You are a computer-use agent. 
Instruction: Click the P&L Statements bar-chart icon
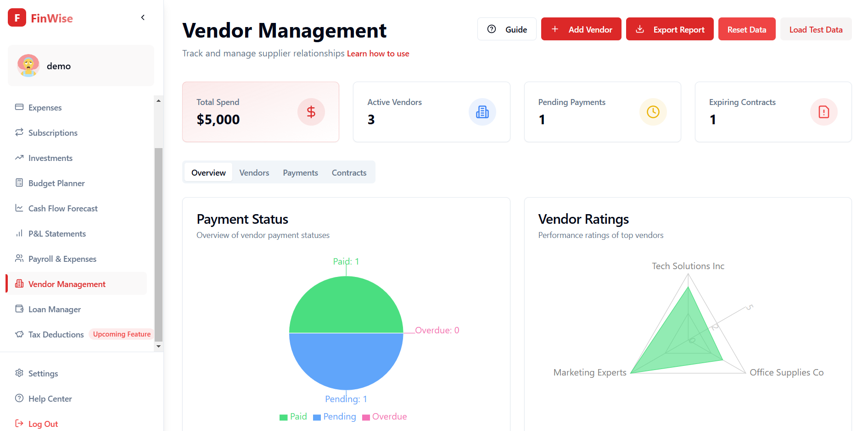(x=19, y=233)
